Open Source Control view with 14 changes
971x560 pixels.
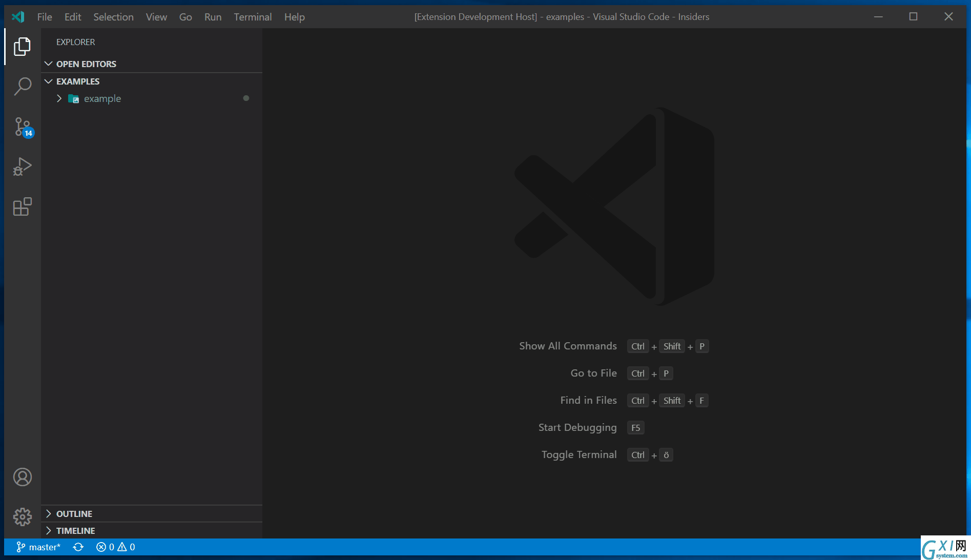tap(23, 127)
